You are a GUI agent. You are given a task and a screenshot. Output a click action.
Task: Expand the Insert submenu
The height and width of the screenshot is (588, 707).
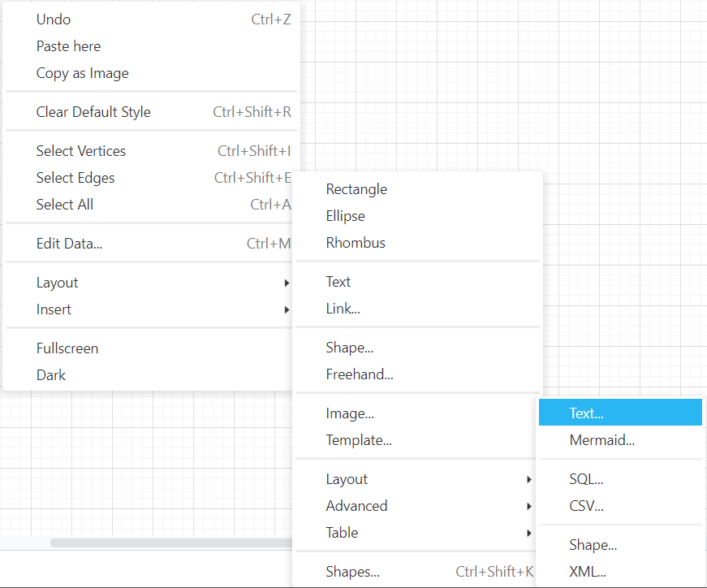point(54,309)
